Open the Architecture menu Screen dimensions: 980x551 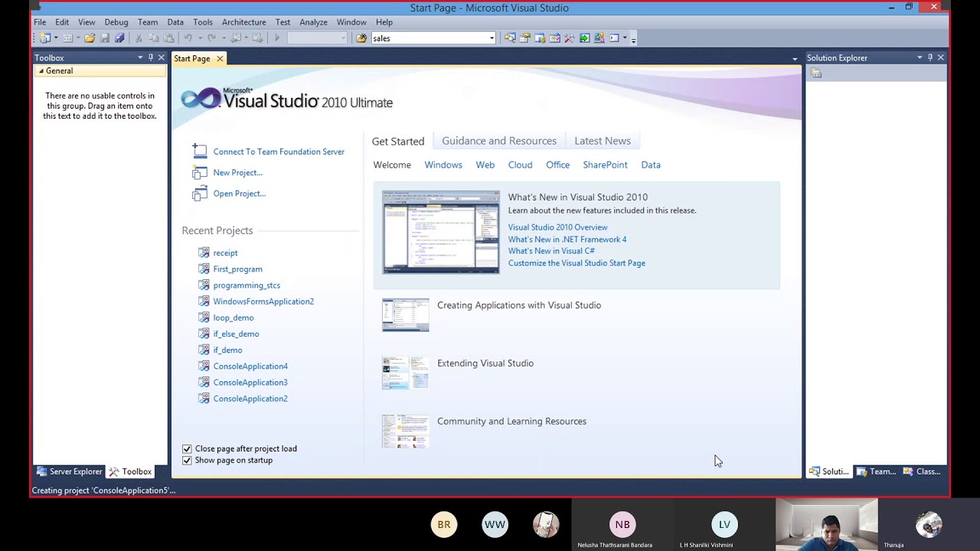point(244,22)
